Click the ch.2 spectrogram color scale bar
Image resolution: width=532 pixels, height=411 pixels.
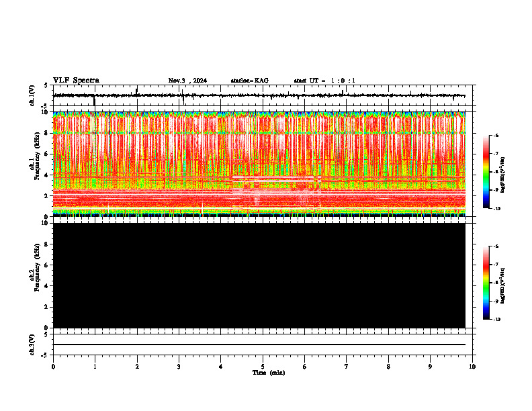486,283
